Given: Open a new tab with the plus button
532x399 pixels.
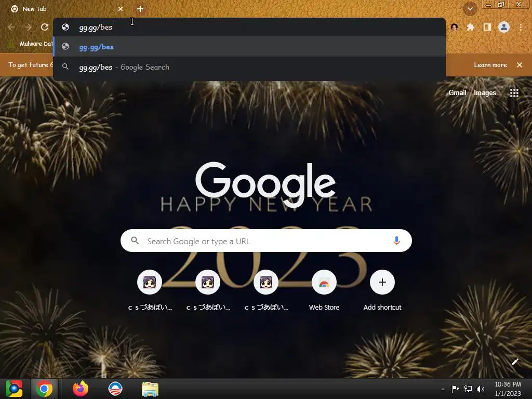Looking at the screenshot, I should [140, 9].
